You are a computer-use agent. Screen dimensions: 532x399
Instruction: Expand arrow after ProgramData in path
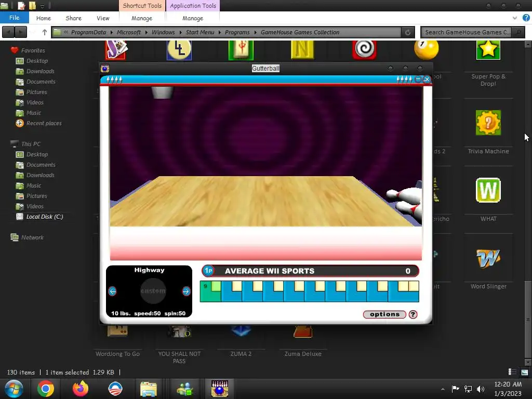pos(111,32)
